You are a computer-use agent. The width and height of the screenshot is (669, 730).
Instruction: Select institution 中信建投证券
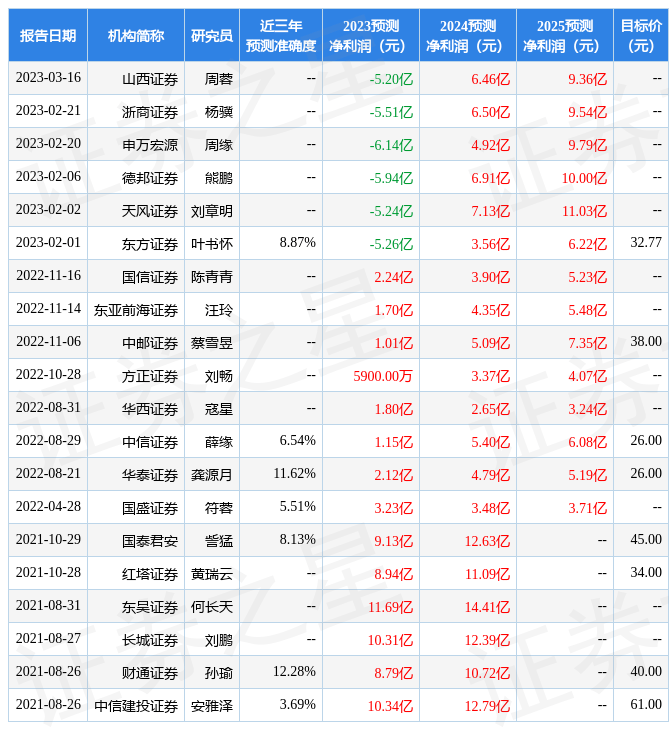click(136, 707)
